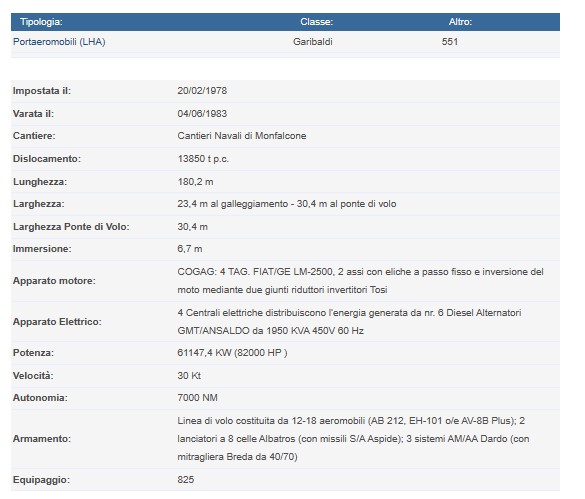Select the Armamento label

click(42, 439)
